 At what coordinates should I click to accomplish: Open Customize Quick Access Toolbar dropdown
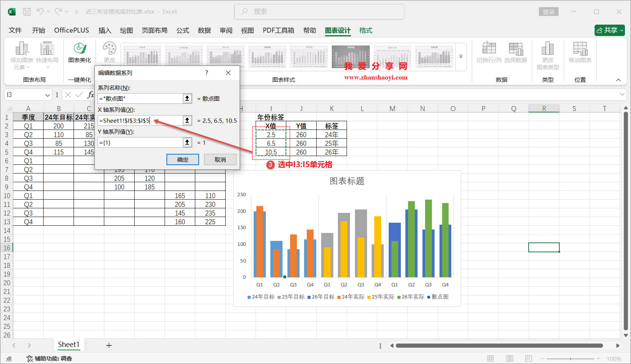pyautogui.click(x=76, y=12)
